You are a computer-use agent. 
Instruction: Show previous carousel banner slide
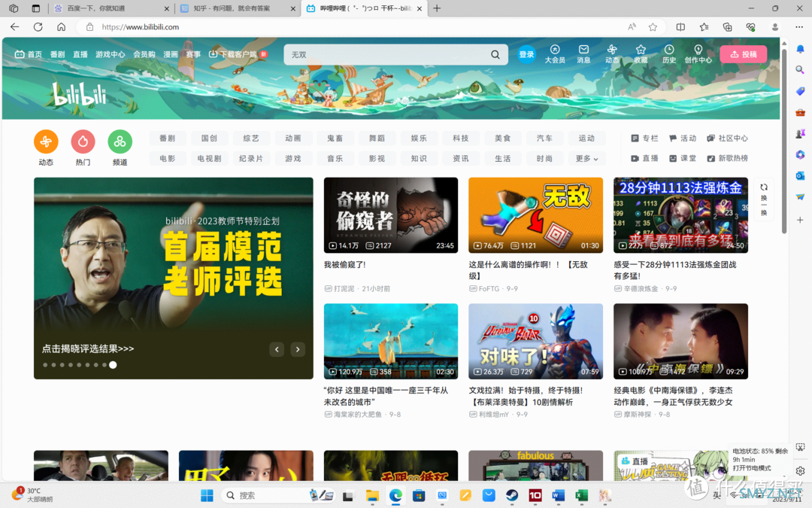(277, 349)
